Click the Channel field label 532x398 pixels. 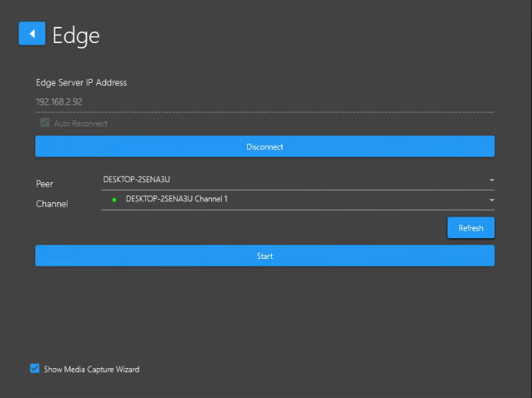[x=51, y=204]
